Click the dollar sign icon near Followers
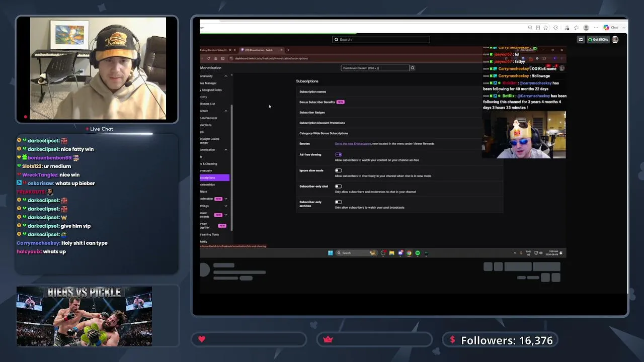 click(x=452, y=340)
